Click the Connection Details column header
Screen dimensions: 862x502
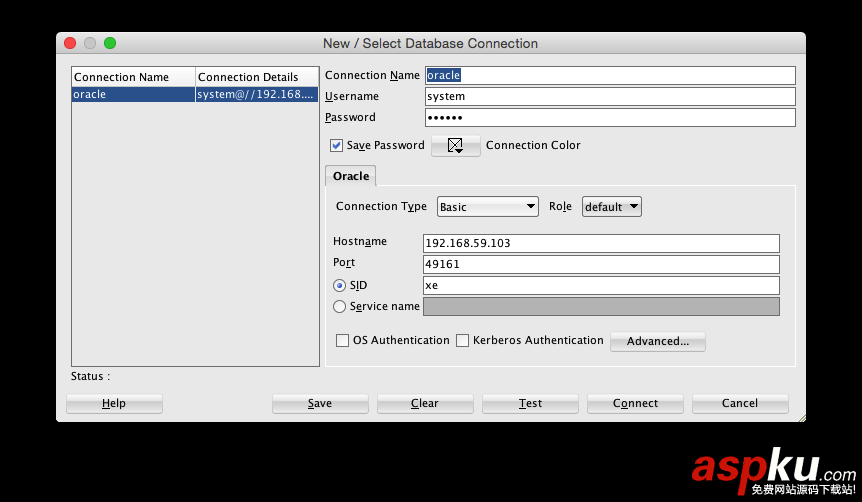[257, 77]
